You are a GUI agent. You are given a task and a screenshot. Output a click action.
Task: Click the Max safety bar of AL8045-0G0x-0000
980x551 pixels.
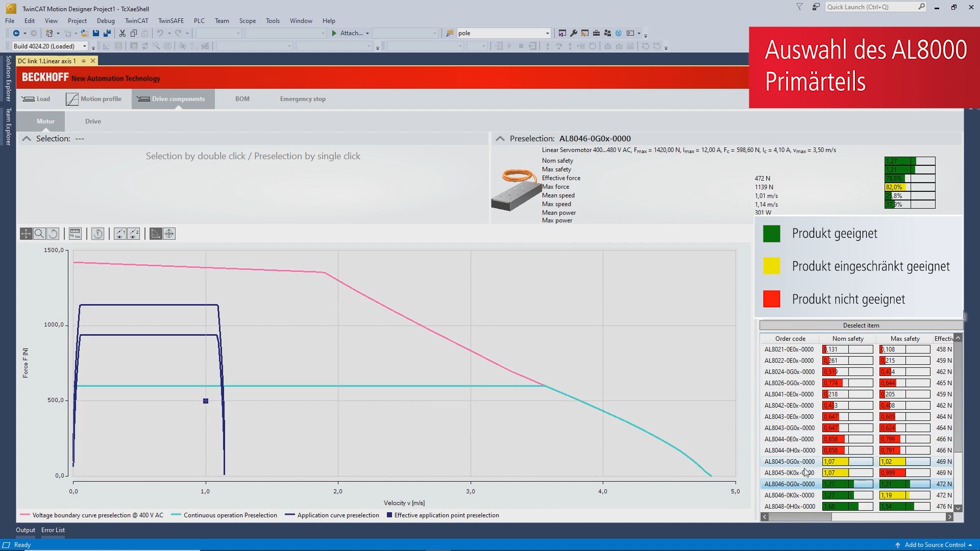pyautogui.click(x=904, y=462)
